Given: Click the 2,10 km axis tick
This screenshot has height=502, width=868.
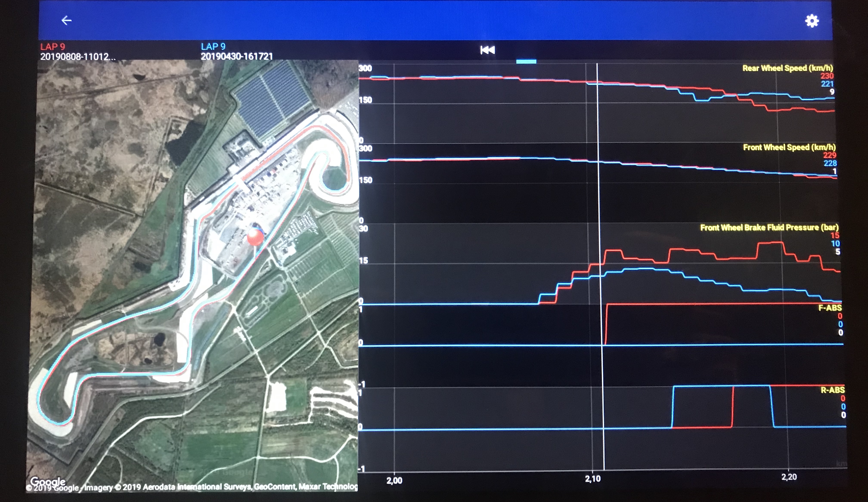Looking at the screenshot, I should pyautogui.click(x=592, y=479).
